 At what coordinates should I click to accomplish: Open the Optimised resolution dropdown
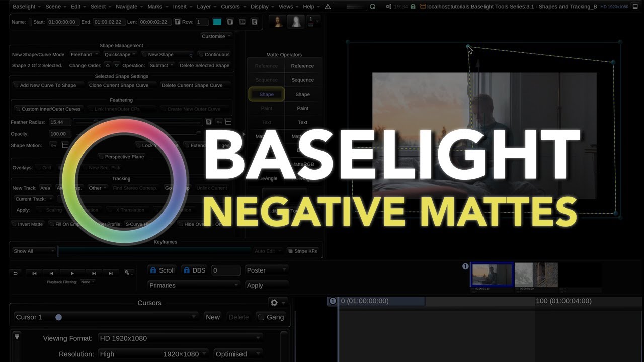coord(238,354)
